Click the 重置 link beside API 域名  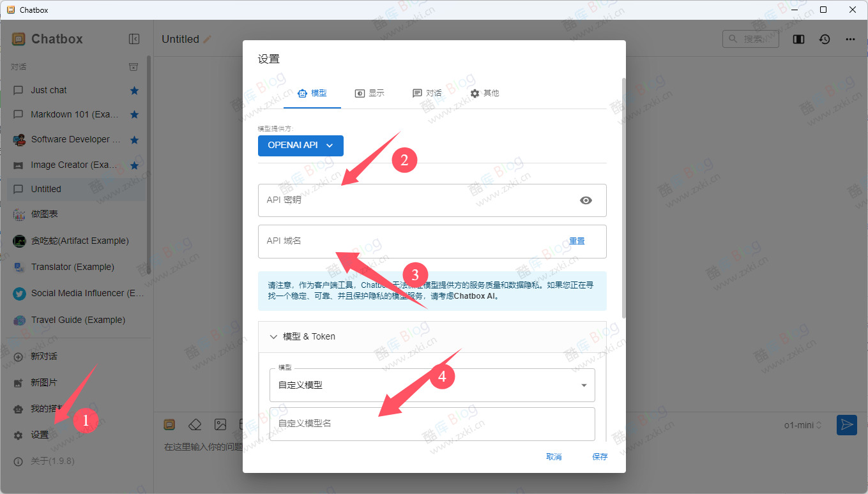click(576, 241)
